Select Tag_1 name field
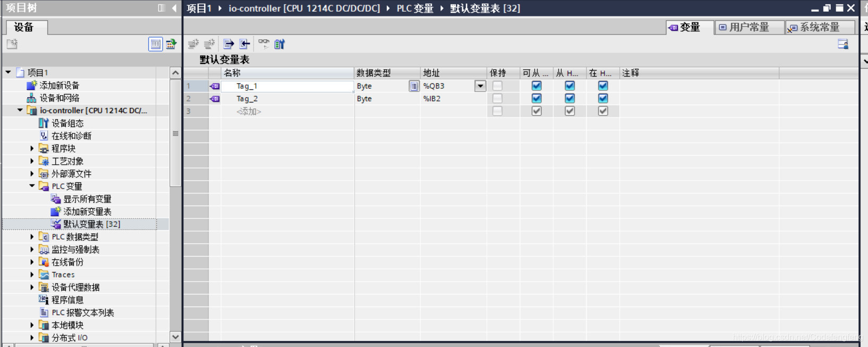Screen dimensions: 868x347 click(x=288, y=86)
